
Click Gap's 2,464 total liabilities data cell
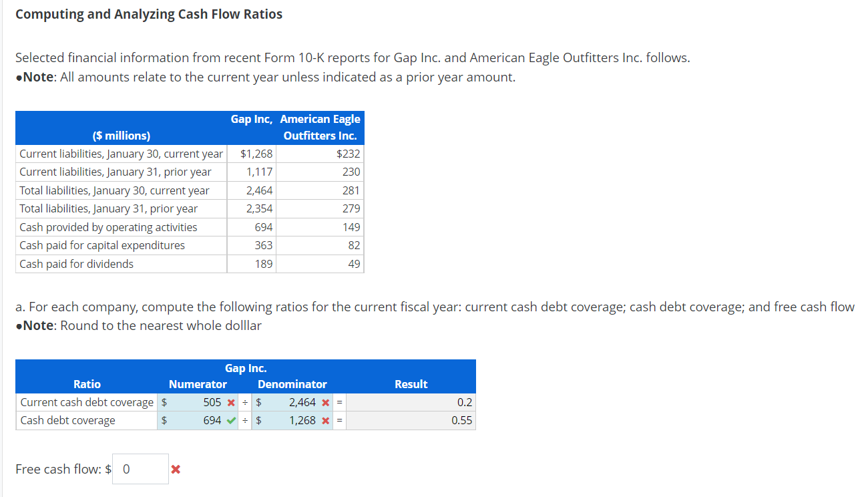point(260,191)
